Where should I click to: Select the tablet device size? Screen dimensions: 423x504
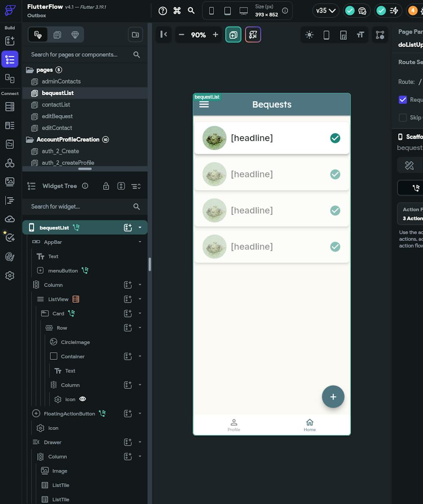[228, 11]
